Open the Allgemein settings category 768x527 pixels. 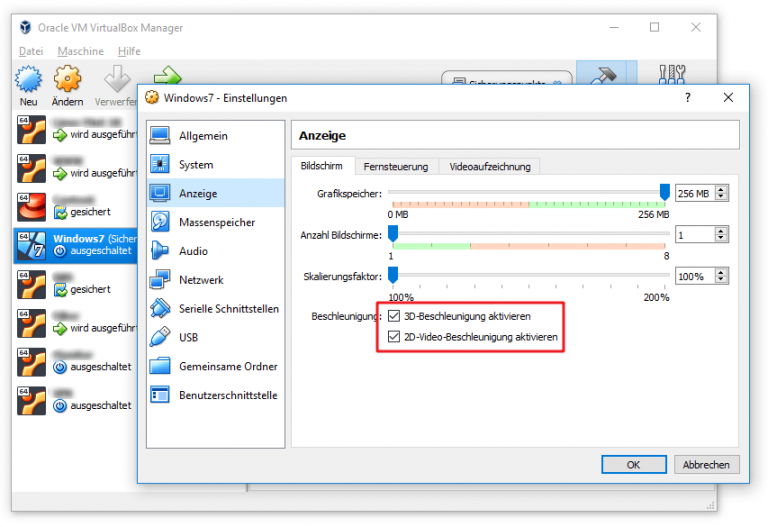coord(216,136)
